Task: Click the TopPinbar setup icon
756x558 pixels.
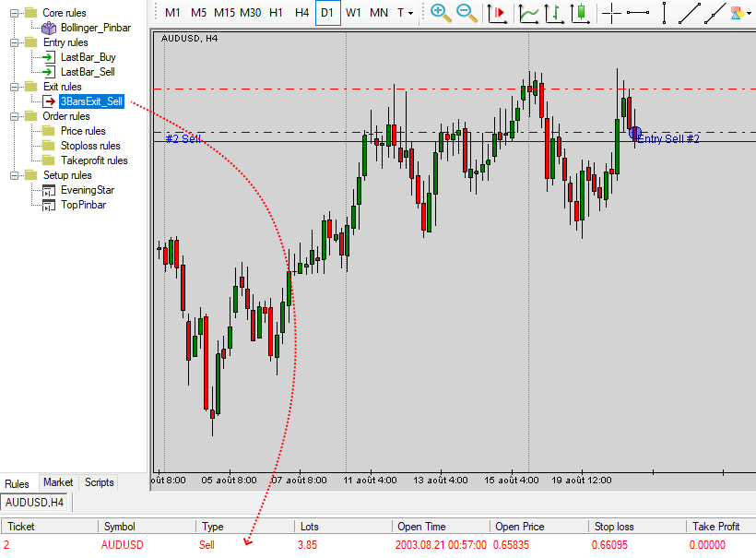Action: 48,206
